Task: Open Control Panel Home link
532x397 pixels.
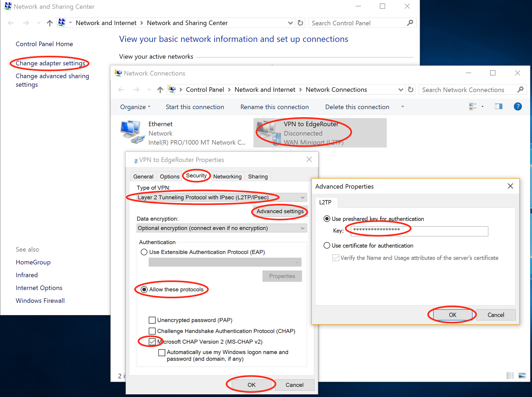Action: [x=44, y=44]
